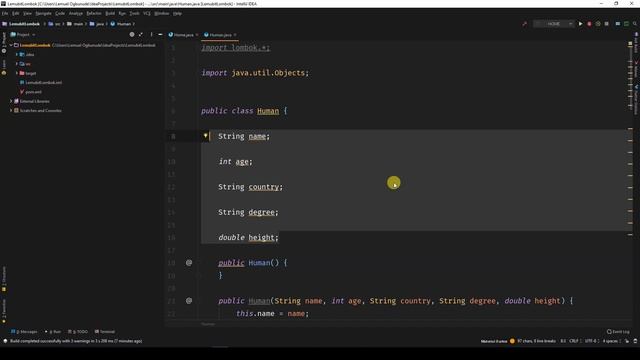Open the run configuration HOME dropdown

pyautogui.click(x=553, y=24)
